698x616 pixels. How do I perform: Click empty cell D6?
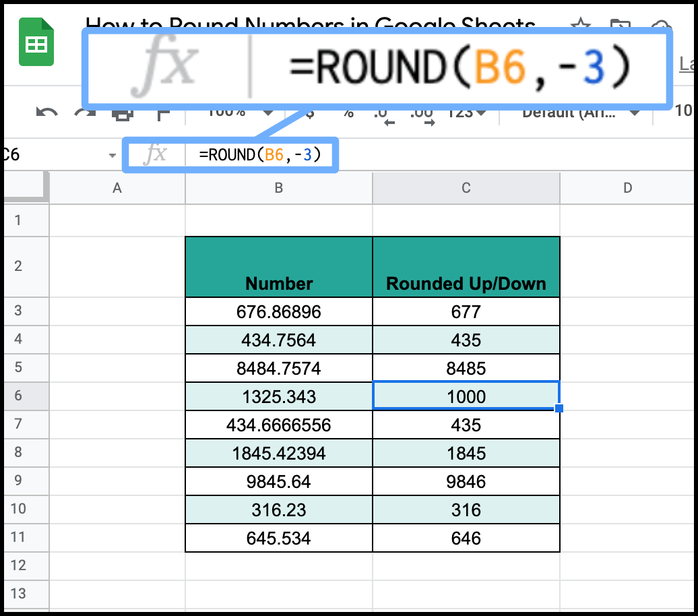point(628,396)
